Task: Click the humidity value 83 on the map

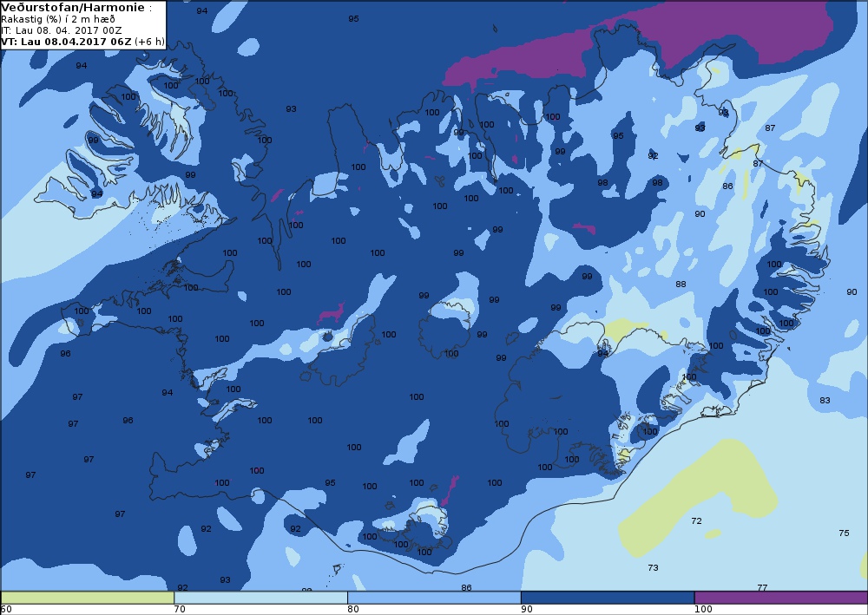Action: pos(825,401)
